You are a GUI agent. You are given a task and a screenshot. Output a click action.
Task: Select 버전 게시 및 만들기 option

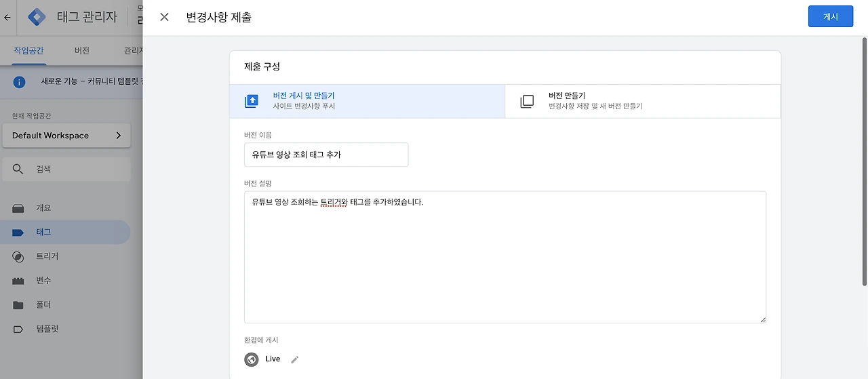pyautogui.click(x=368, y=101)
